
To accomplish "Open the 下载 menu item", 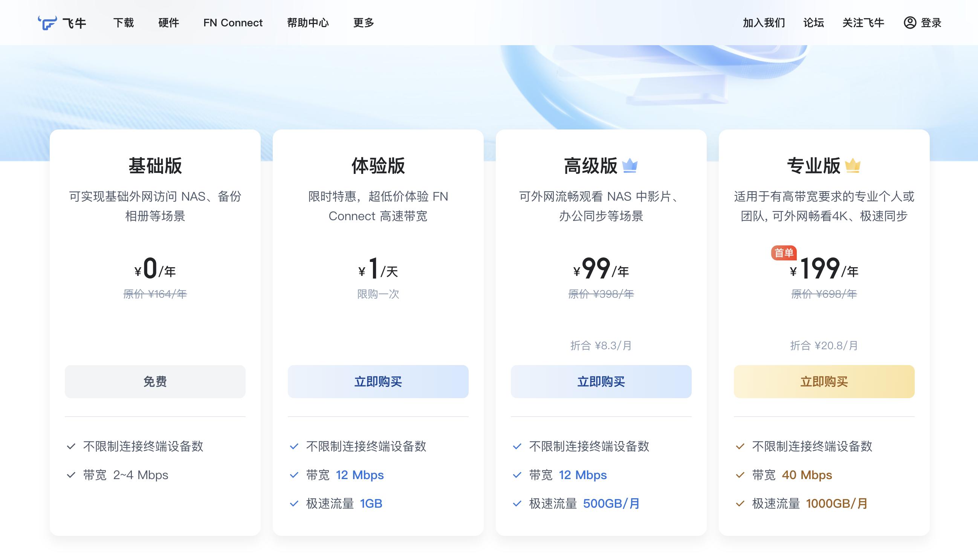I will coord(123,23).
